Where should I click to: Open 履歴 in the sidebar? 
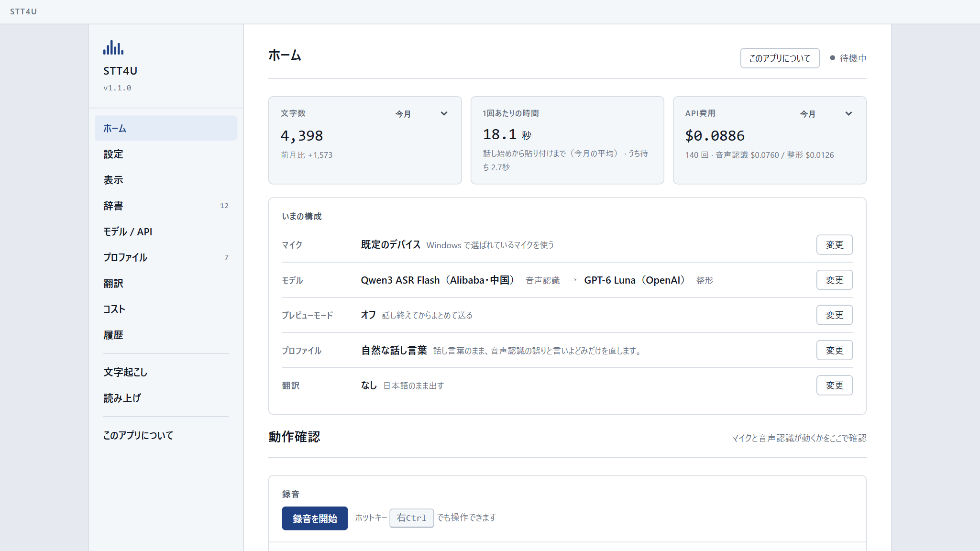[166, 335]
